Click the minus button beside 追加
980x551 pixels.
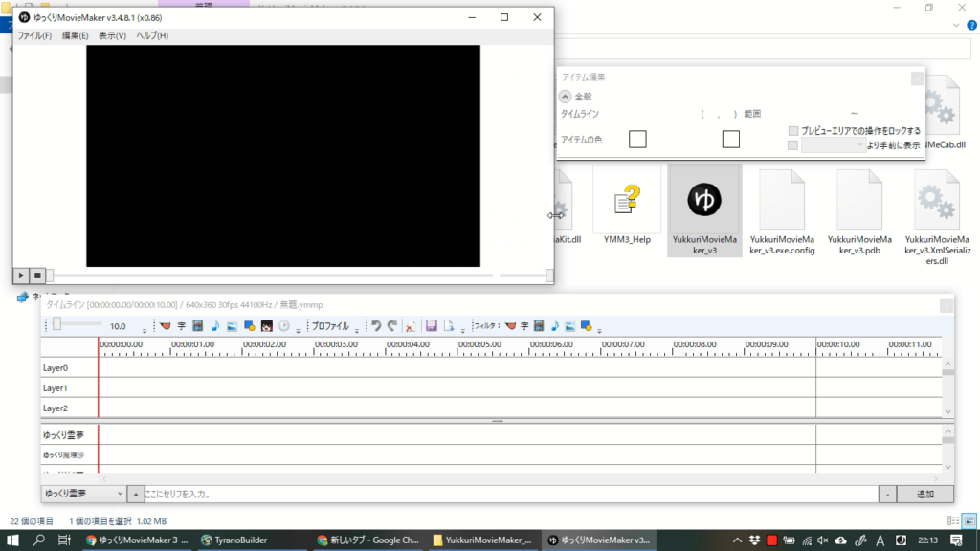pos(887,494)
